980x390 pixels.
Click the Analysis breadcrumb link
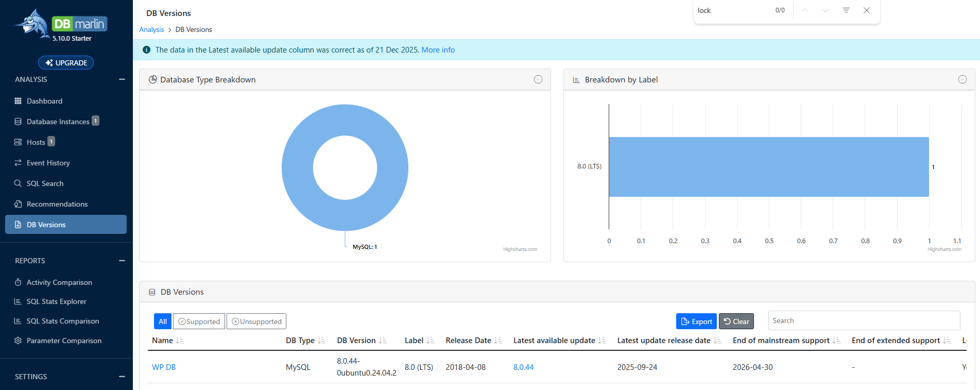pyautogui.click(x=151, y=29)
